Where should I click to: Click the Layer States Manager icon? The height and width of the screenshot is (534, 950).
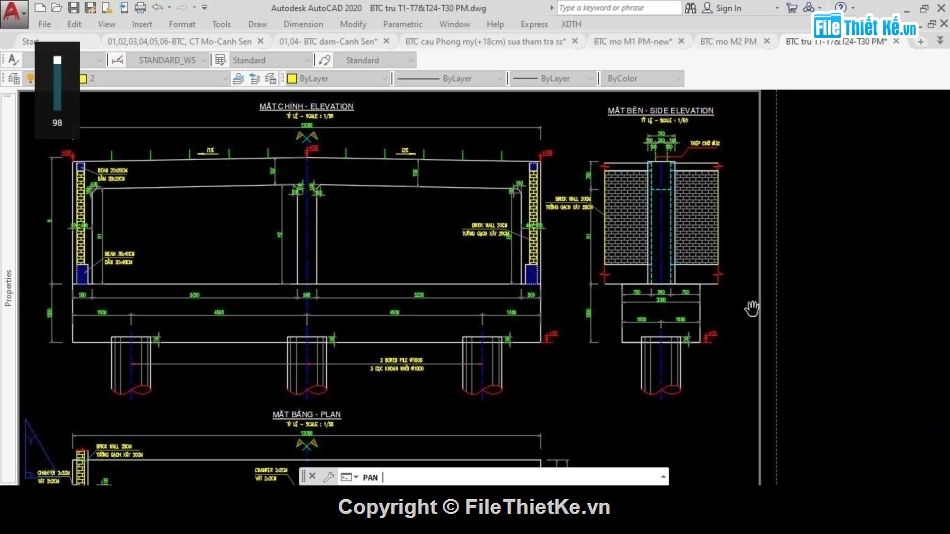271,78
